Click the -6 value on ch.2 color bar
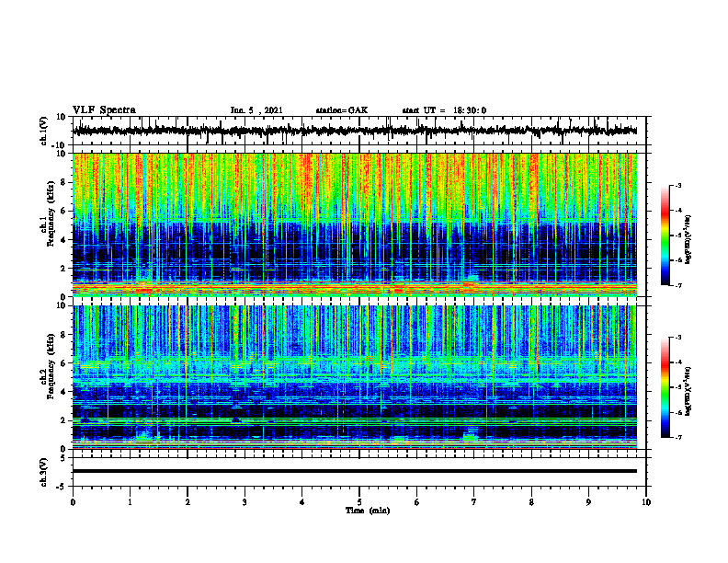 677,412
